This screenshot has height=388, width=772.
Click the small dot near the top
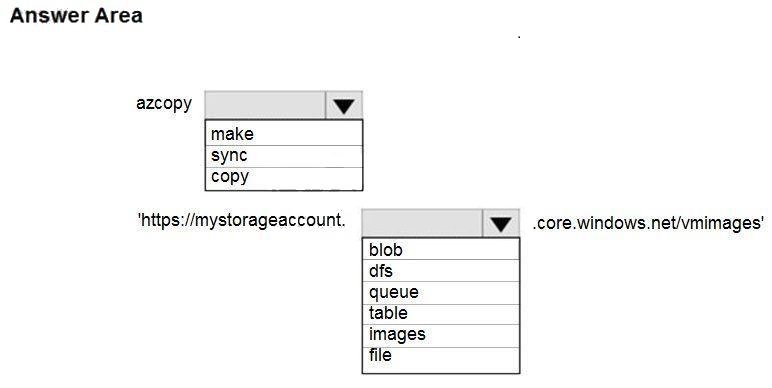519,36
